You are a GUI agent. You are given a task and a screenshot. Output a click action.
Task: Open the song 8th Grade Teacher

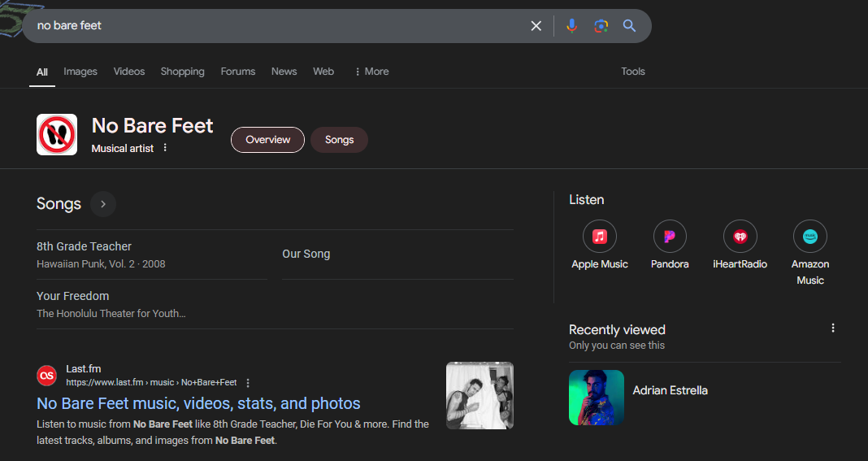(x=85, y=246)
